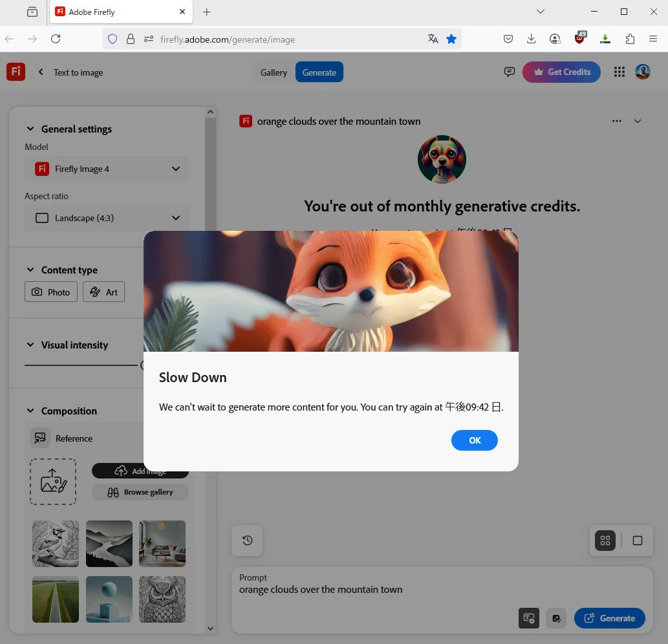The height and width of the screenshot is (644, 668).
Task: Click the Reference composition icon
Action: [x=40, y=438]
